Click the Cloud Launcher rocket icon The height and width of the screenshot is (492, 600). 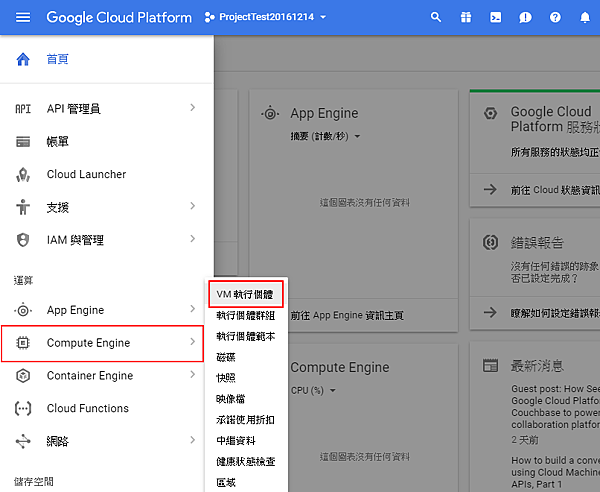pyautogui.click(x=23, y=174)
